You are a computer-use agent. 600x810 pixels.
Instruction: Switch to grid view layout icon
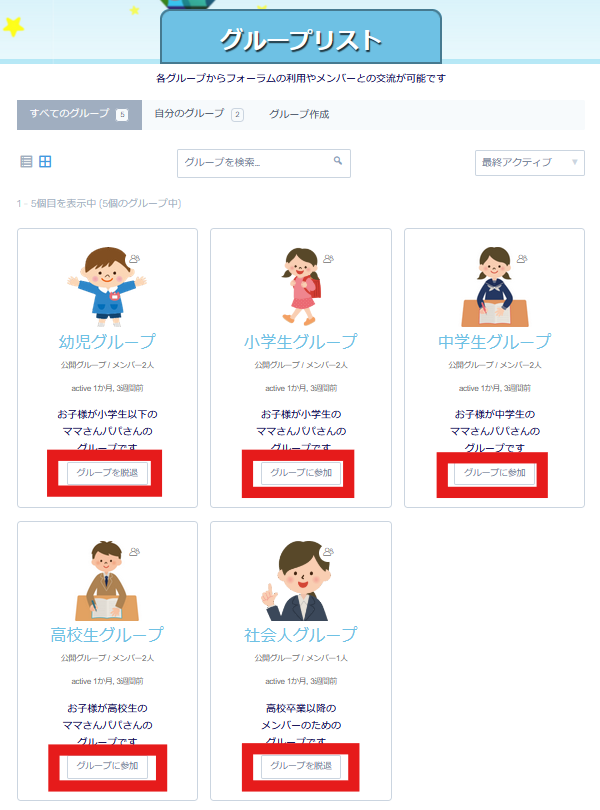45,162
